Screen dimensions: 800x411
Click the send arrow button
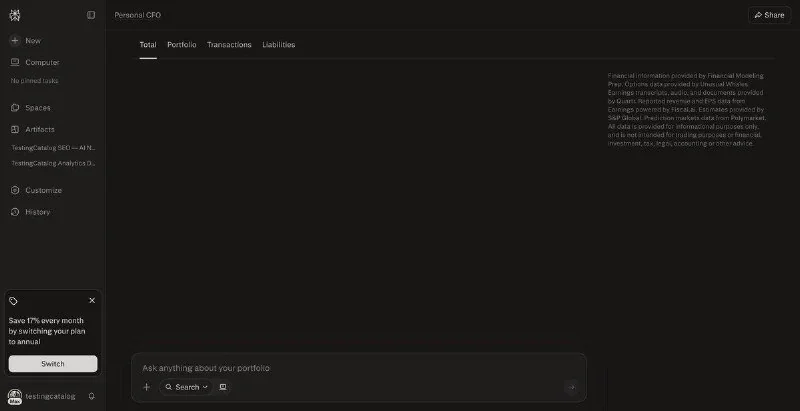point(571,388)
